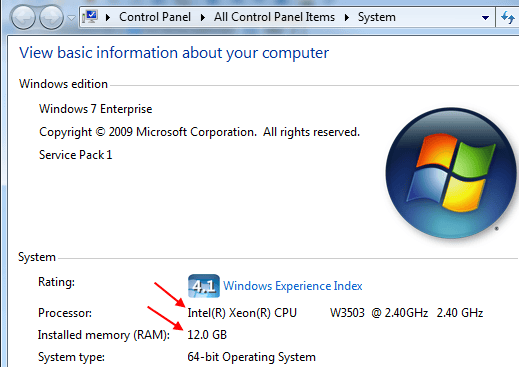Select Control Panel in the address breadcrumb
Viewport: 519px width, 367px height.
pyautogui.click(x=155, y=17)
